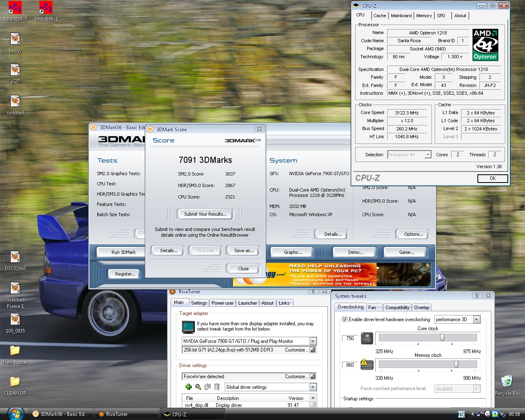Click the Windows Start orb
The height and width of the screenshot is (420, 525).
tap(16, 413)
